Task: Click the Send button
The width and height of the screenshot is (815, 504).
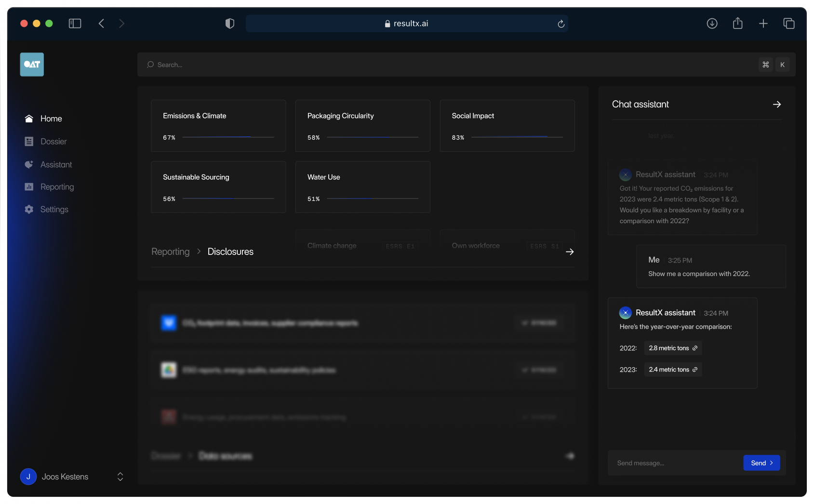Action: coord(761,463)
